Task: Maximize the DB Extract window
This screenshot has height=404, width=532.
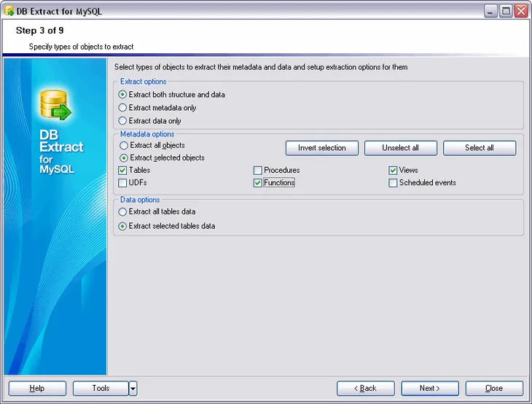Action: click(506, 11)
